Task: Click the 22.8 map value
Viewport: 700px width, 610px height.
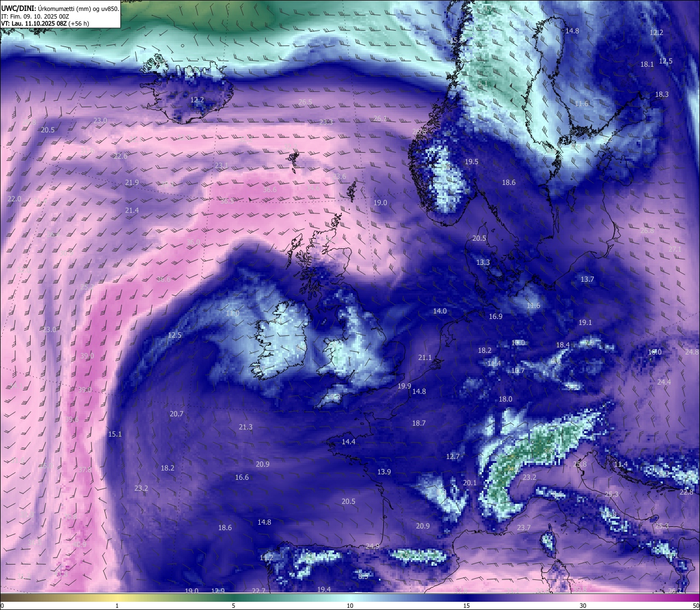Action: pyautogui.click(x=686, y=492)
